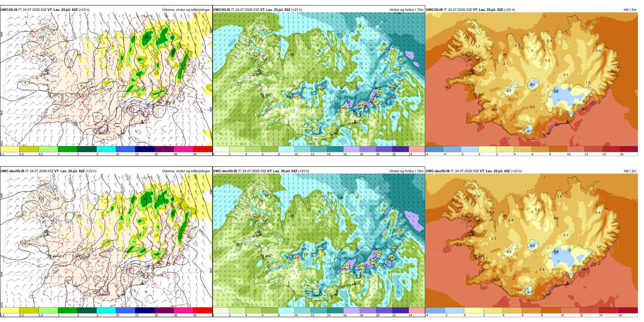Click light purple 16 m/s swatch in top wind legend
Screen dimensions: 644x322
pos(351,149)
